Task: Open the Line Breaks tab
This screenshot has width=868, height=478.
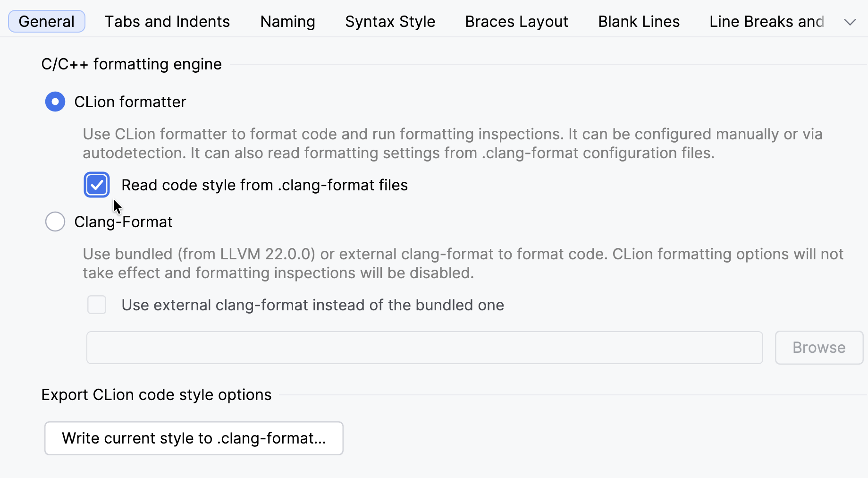Action: click(767, 22)
